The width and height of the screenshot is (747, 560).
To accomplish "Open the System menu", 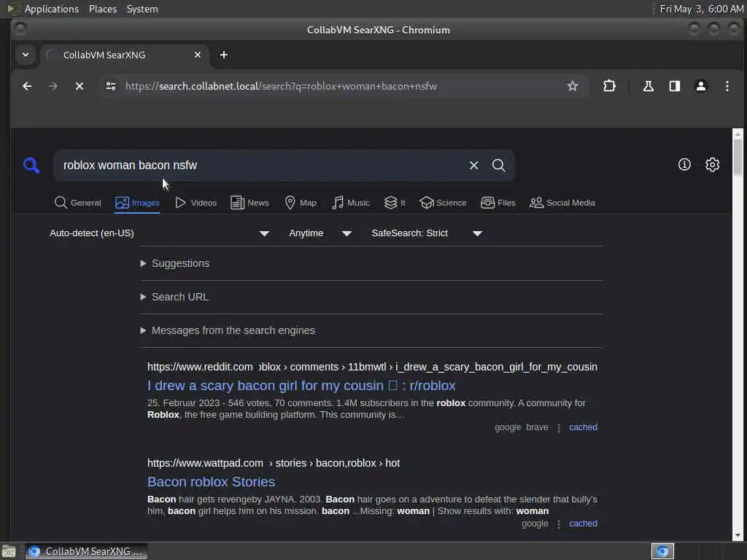I will pyautogui.click(x=142, y=9).
